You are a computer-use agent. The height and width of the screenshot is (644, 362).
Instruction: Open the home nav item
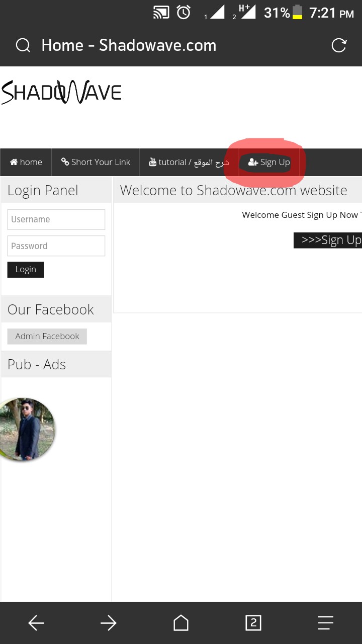tap(26, 162)
